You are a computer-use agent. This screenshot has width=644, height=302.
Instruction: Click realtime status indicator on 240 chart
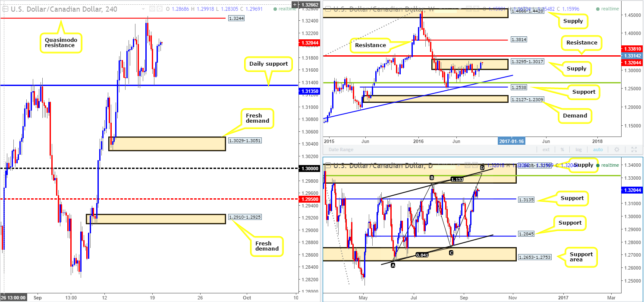[285, 9]
